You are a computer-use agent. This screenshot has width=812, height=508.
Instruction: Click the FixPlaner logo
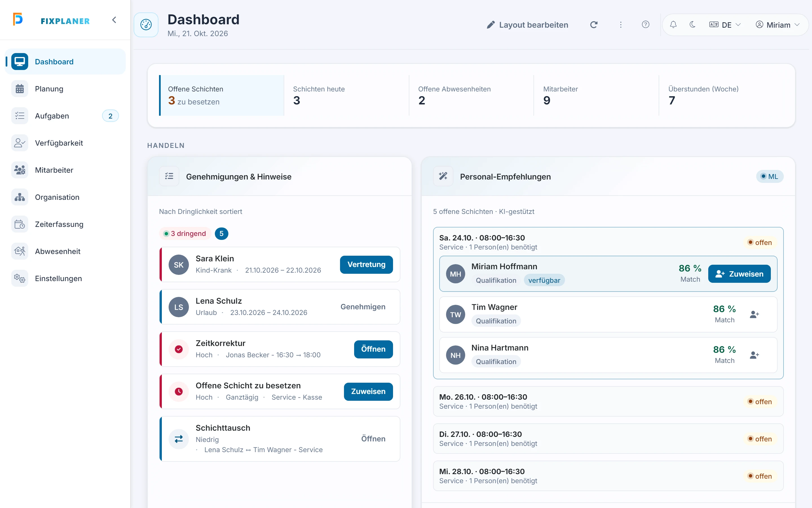click(51, 20)
